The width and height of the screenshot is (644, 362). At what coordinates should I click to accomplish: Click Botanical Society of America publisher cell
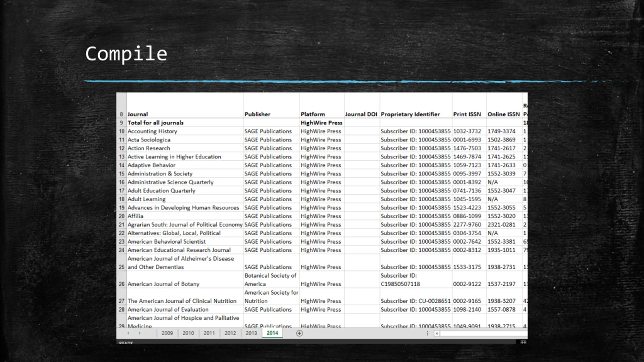pos(271,280)
